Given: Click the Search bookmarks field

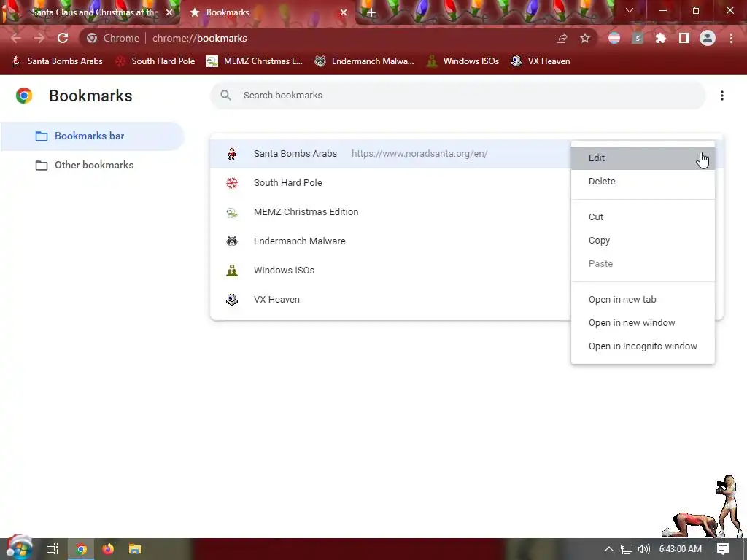Looking at the screenshot, I should [457, 96].
